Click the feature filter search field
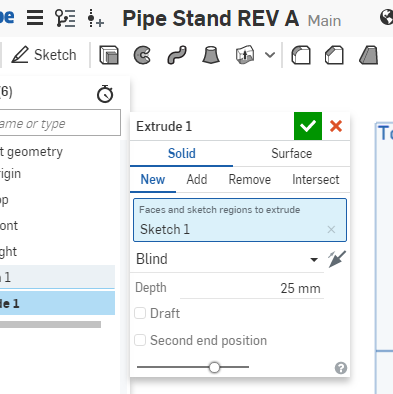Viewport: 393px width, 394px height. click(60, 123)
